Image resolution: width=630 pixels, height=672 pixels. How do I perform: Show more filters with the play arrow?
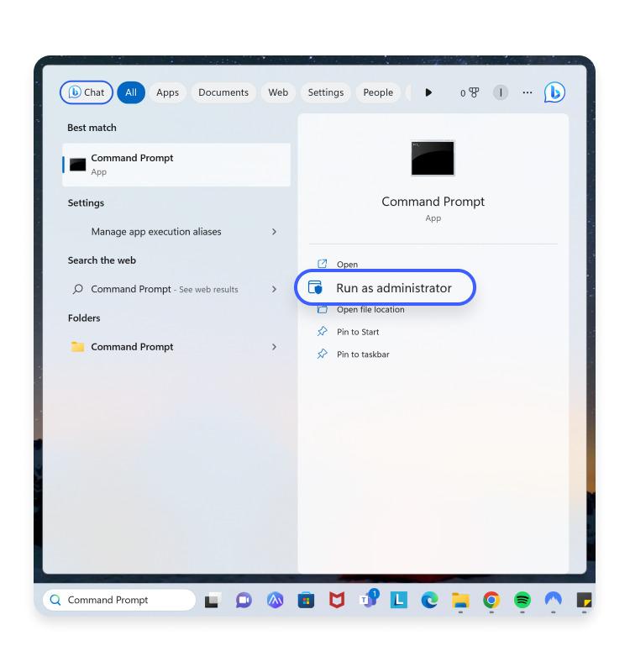point(428,92)
